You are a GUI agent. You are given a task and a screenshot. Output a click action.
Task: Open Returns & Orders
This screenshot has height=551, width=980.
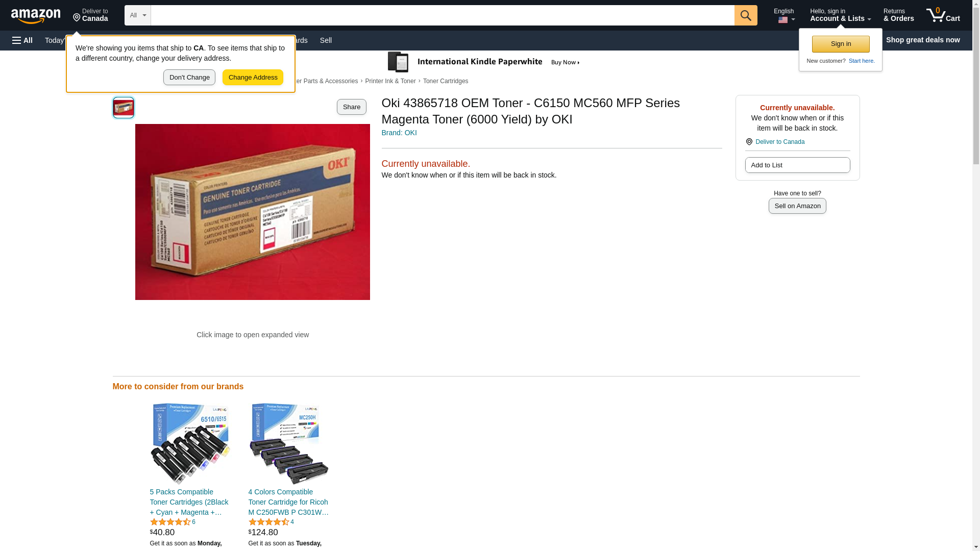[898, 15]
